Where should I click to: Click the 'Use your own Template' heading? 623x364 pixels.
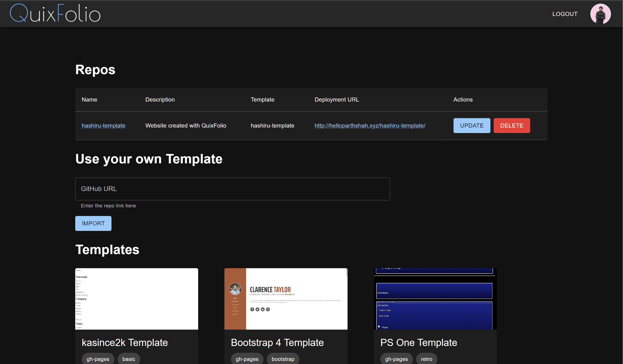tap(149, 159)
